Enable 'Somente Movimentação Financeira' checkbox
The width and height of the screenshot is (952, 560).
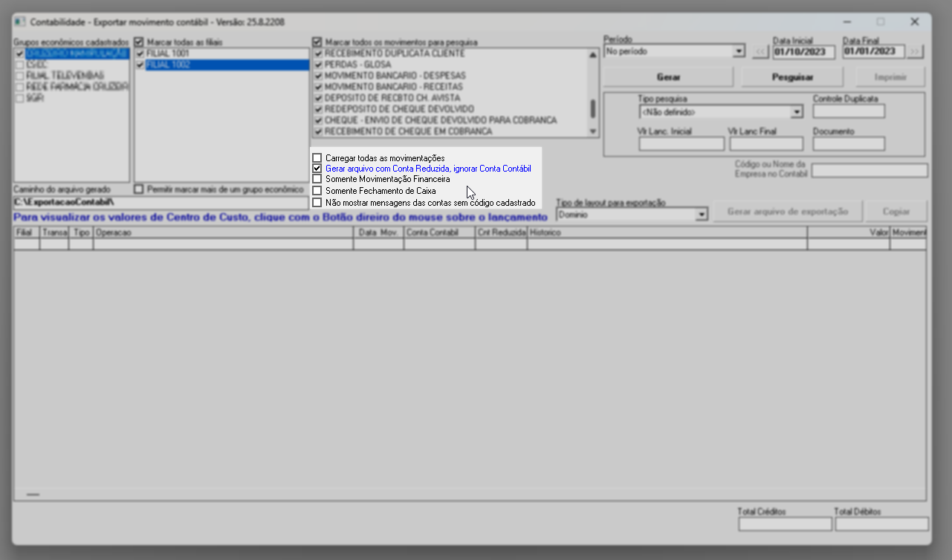pos(317,180)
